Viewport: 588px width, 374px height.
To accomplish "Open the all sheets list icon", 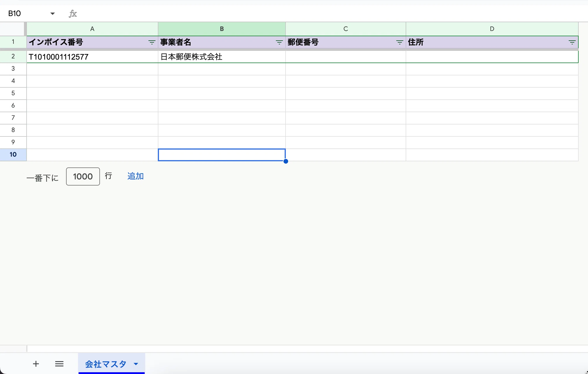I will [x=59, y=364].
